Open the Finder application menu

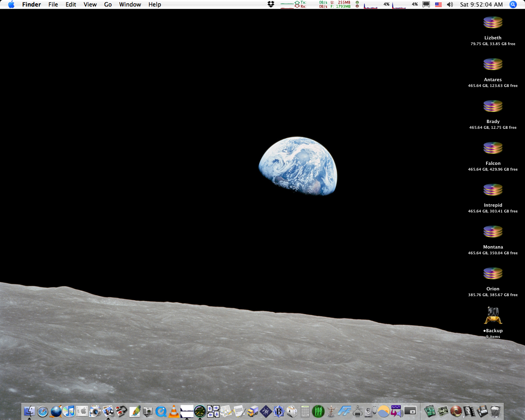(x=32, y=5)
